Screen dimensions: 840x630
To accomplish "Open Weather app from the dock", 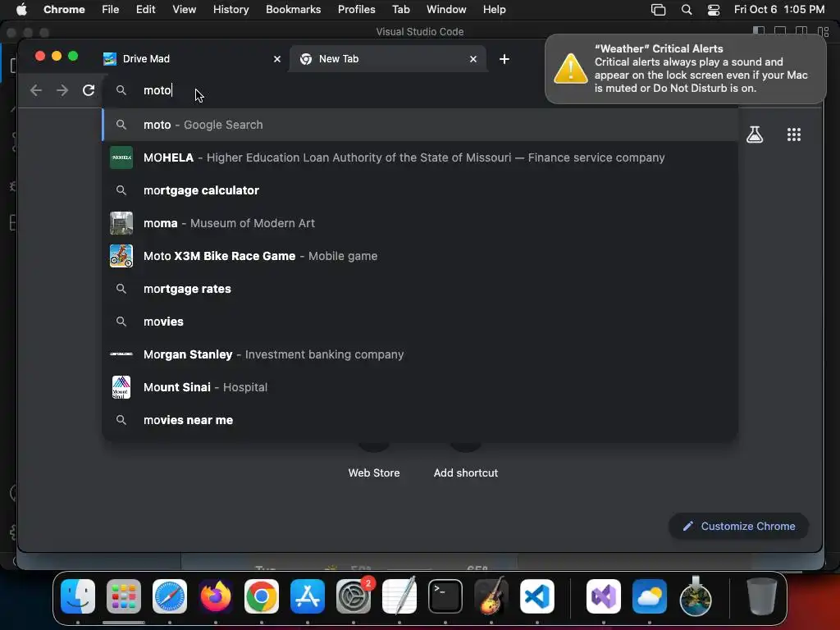I will click(x=650, y=596).
